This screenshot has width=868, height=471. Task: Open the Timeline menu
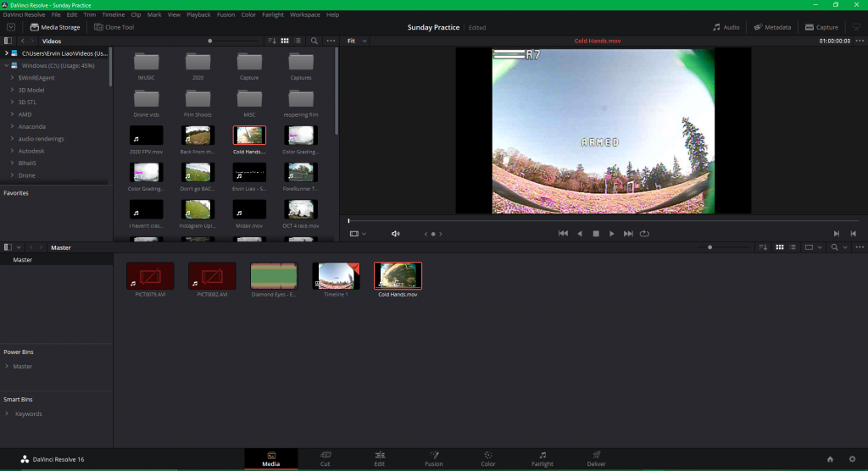tap(113, 15)
